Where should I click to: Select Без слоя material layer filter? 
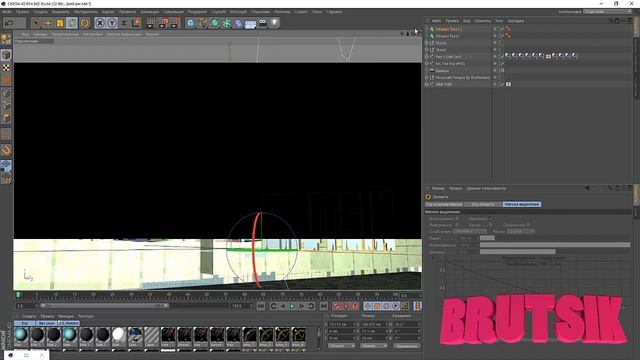(46, 323)
